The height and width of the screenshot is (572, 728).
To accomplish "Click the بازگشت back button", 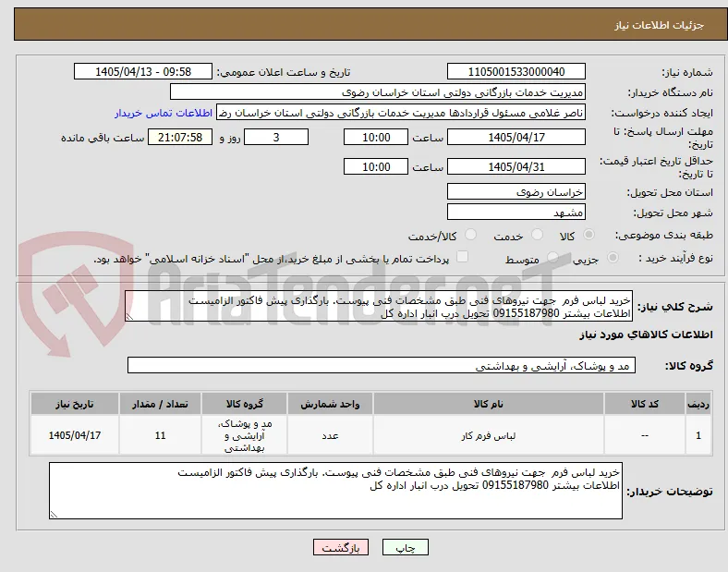I will pyautogui.click(x=341, y=548).
